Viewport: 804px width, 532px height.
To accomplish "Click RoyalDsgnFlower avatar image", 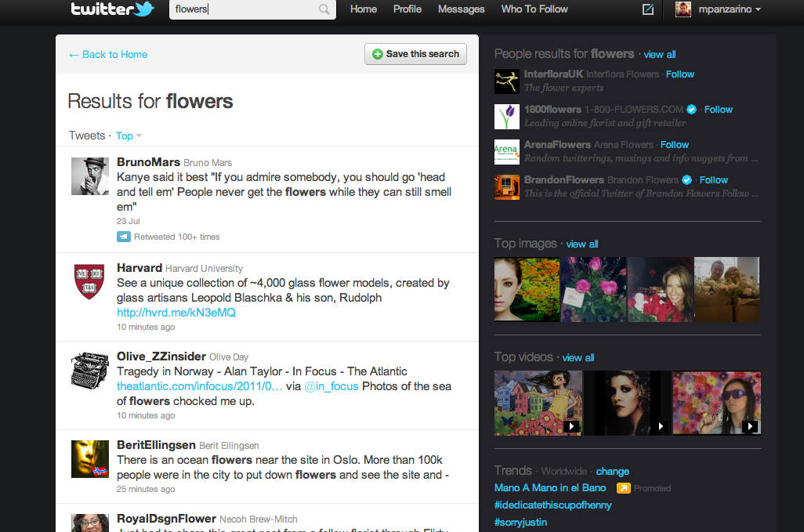I will coord(90,523).
